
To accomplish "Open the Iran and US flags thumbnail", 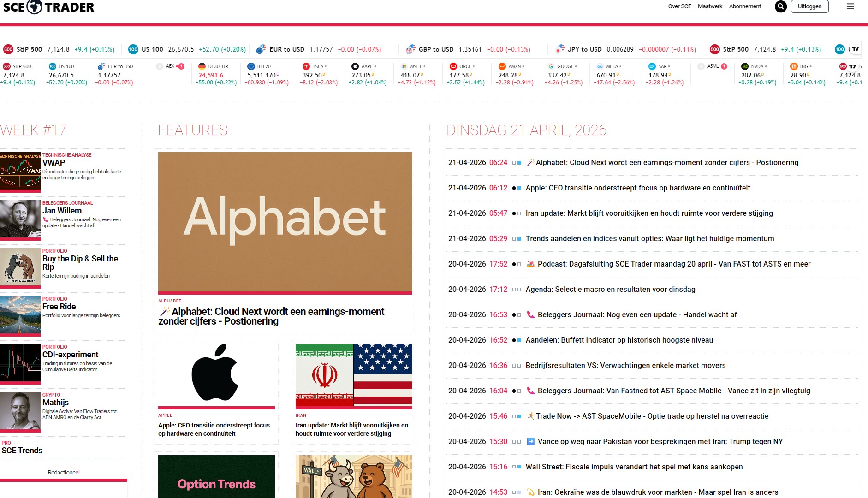I will (x=354, y=375).
